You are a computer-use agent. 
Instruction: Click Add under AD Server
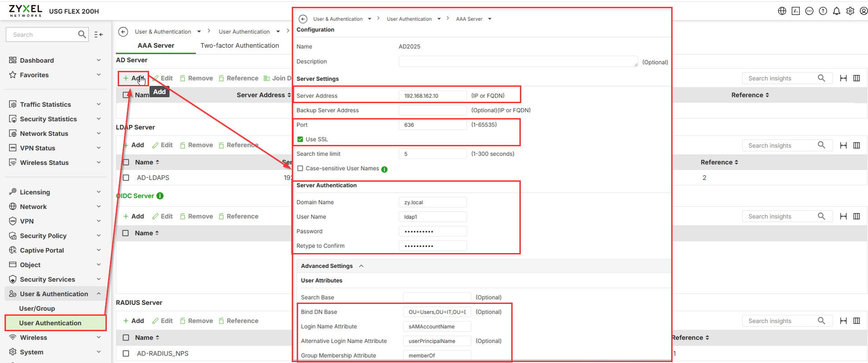click(133, 78)
